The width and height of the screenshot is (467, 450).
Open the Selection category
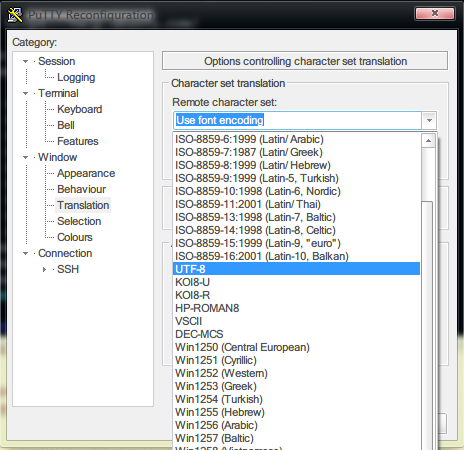click(x=79, y=221)
